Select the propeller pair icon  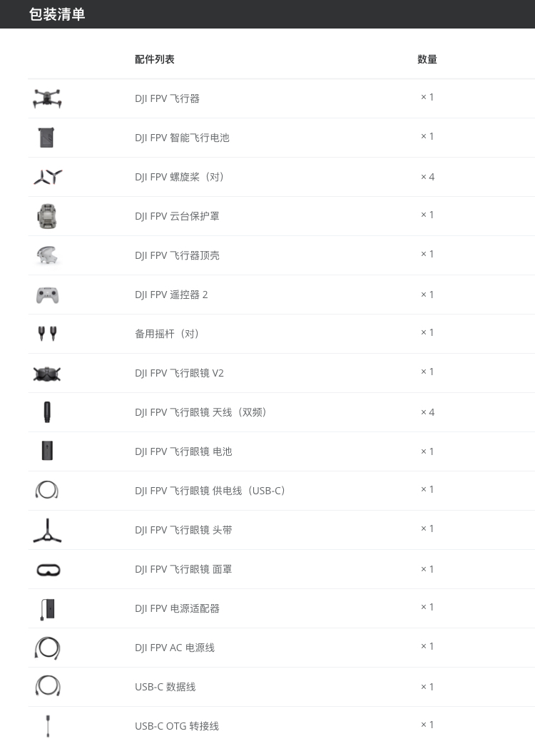click(x=47, y=177)
